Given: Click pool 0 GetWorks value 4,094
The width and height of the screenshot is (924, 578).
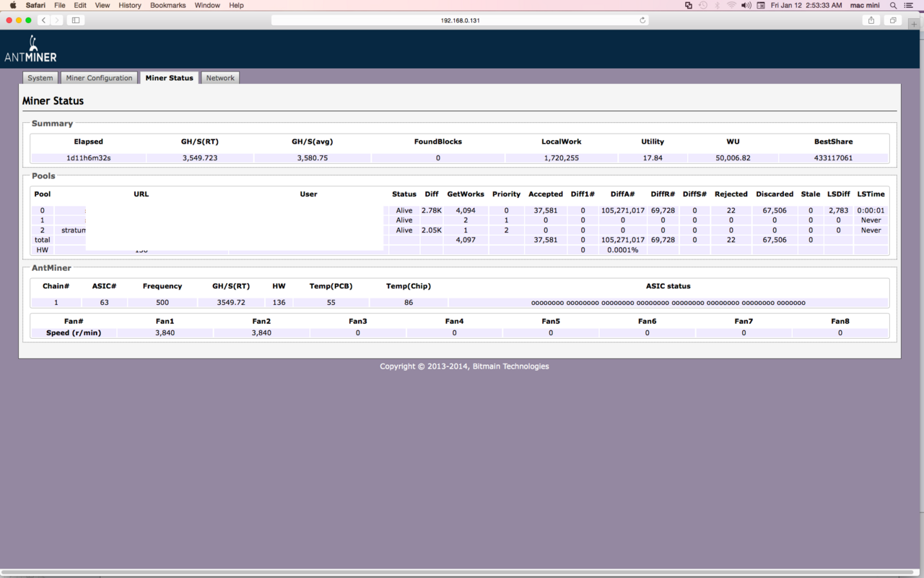Looking at the screenshot, I should [466, 210].
